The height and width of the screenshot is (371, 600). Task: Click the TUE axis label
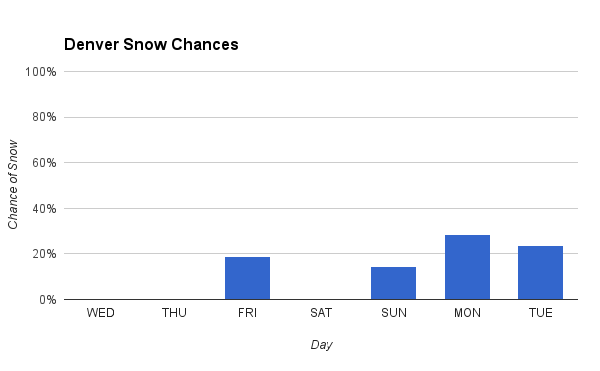click(541, 313)
